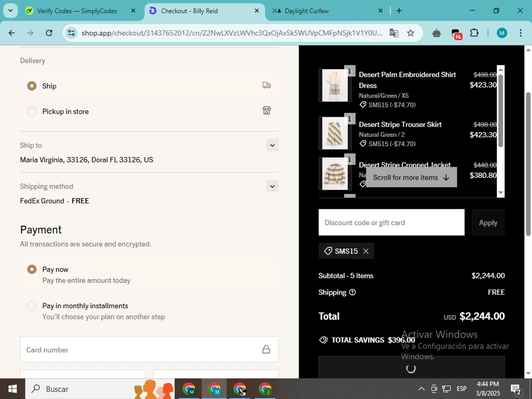The image size is (532, 399).
Task: Click the store pickup icon
Action: click(x=266, y=110)
